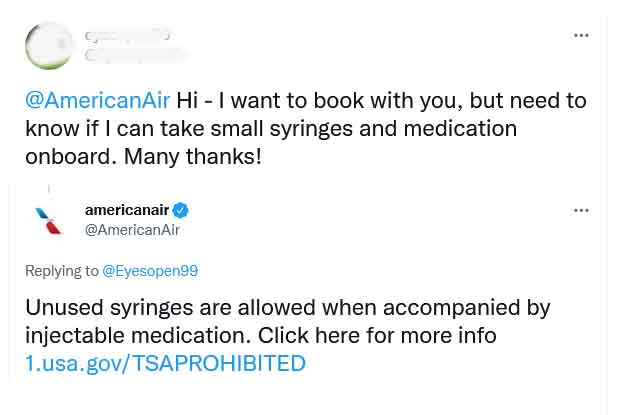
Task: Click the thread connector line above the airline logo
Action: point(49,189)
